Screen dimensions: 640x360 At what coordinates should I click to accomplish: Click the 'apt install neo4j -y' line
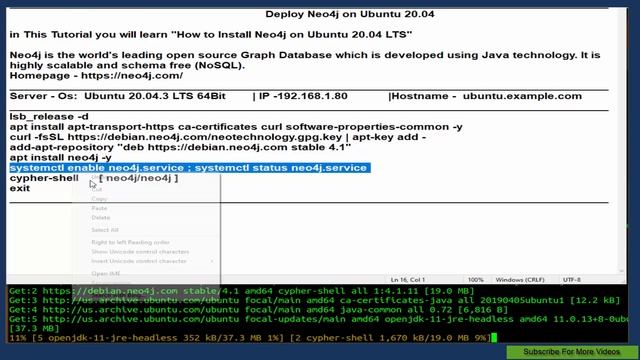pyautogui.click(x=60, y=158)
